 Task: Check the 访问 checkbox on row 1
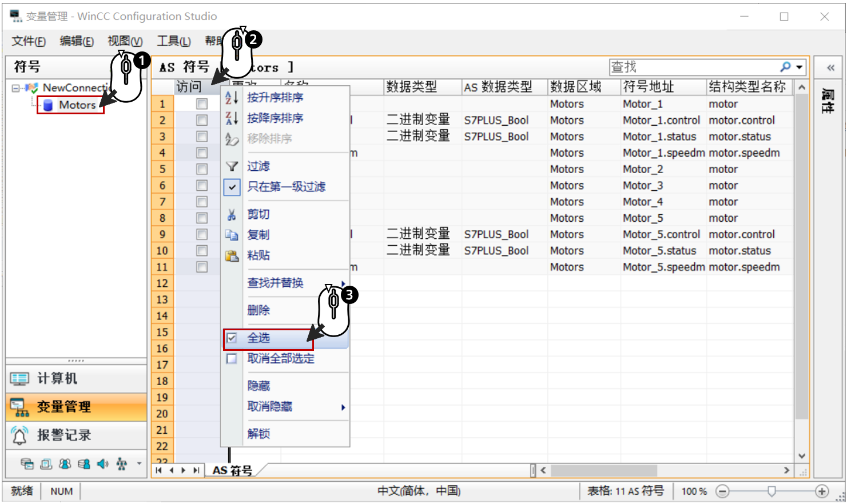coord(202,103)
